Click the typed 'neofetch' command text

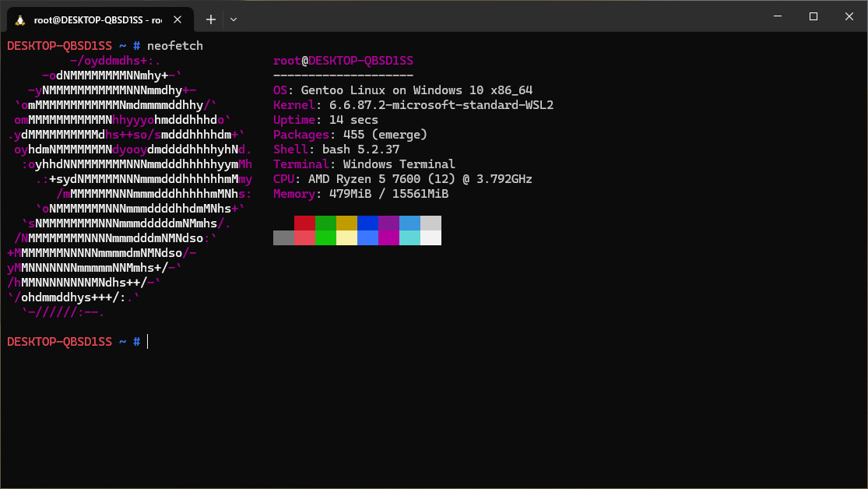coord(175,46)
